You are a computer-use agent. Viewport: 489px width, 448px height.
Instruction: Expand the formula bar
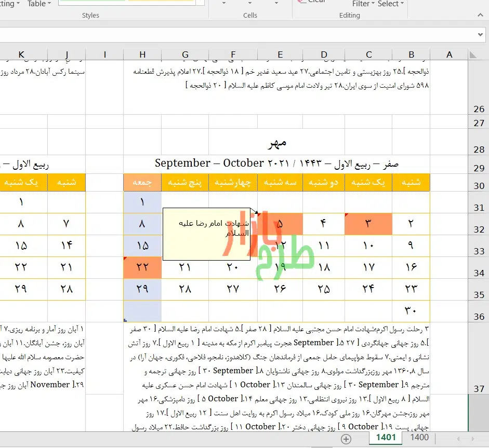pos(480,34)
